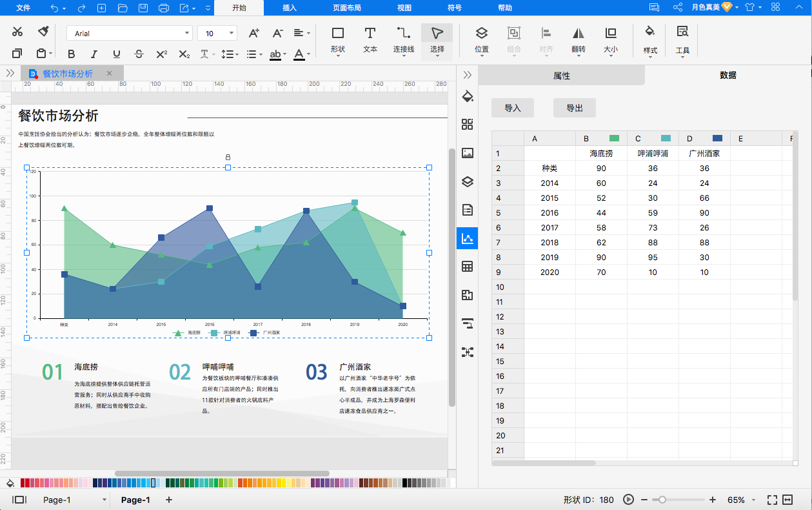Toggle Underline formatting
812x510 pixels.
coord(116,54)
